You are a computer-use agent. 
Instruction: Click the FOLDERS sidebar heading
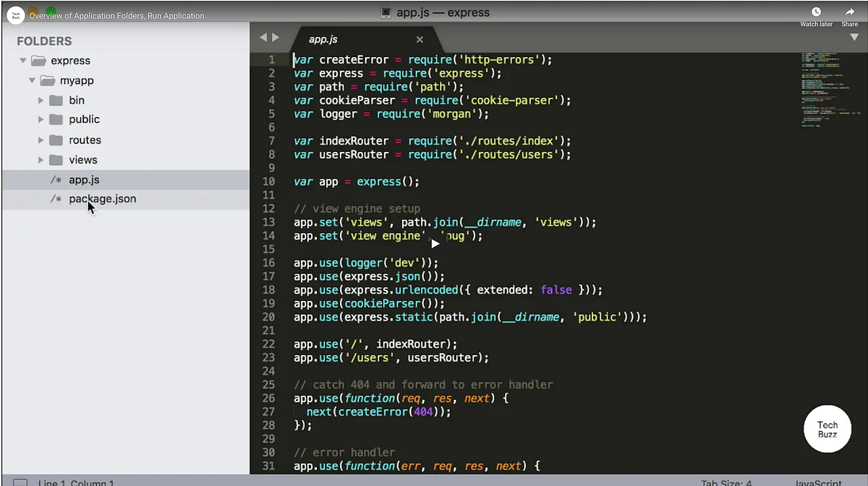pos(44,41)
